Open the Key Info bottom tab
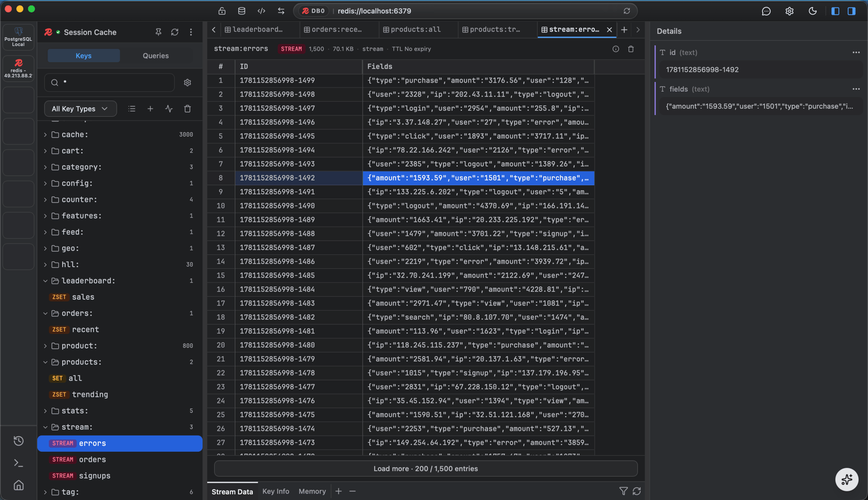 coord(276,491)
